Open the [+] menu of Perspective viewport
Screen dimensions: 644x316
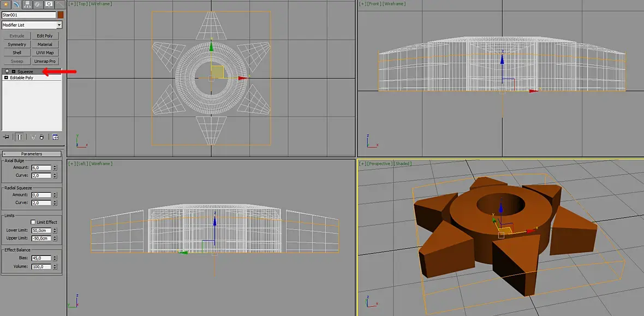(363, 164)
